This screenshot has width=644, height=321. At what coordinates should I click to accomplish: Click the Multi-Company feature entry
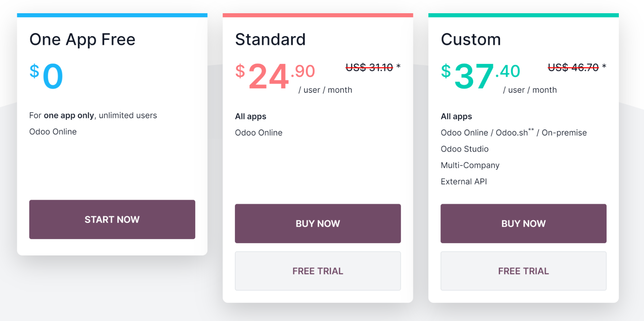coord(470,165)
